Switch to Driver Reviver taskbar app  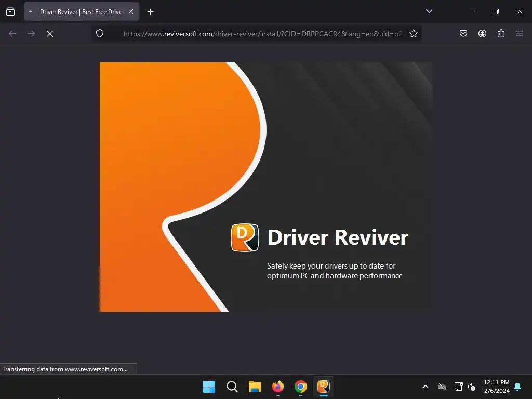click(x=323, y=387)
